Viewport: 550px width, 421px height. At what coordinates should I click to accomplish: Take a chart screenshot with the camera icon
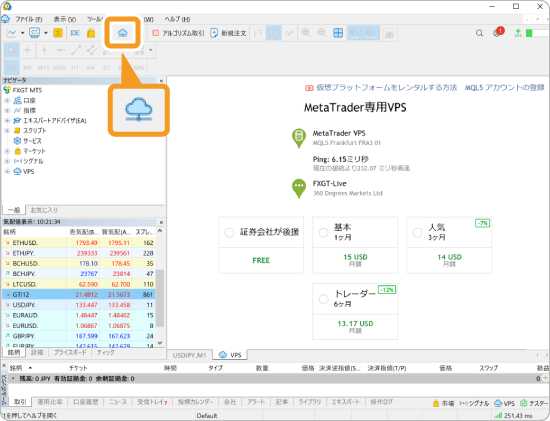(x=389, y=33)
